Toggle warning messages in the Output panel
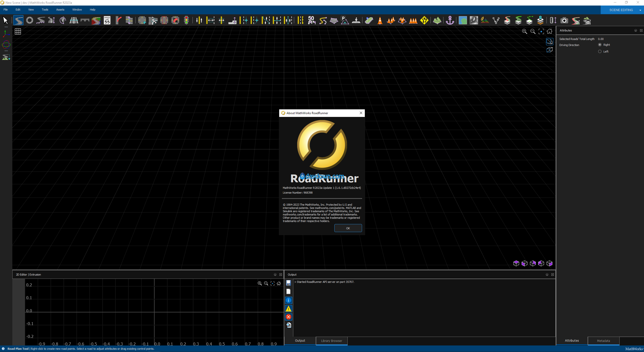644x352 pixels. point(289,309)
